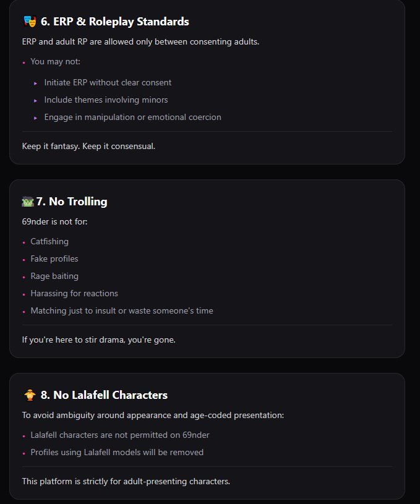This screenshot has height=504, width=420.
Task: Click "Profiles using Lalafell models will be removed"
Action: [117, 453]
